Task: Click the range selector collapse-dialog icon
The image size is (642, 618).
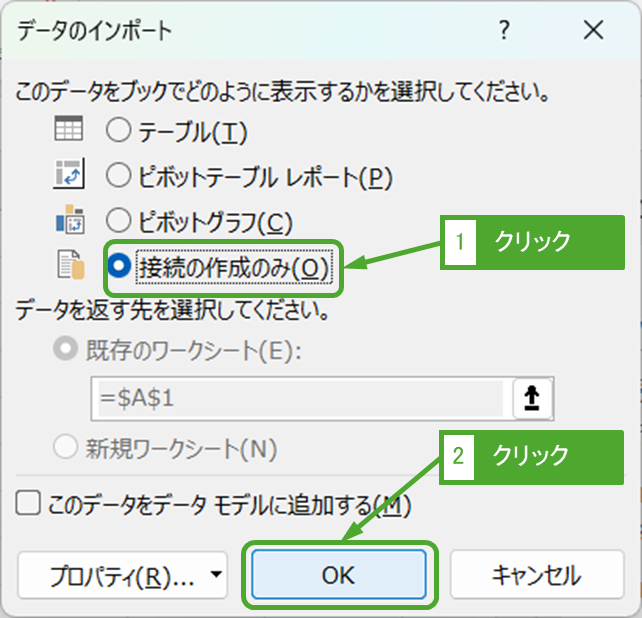Action: [533, 398]
